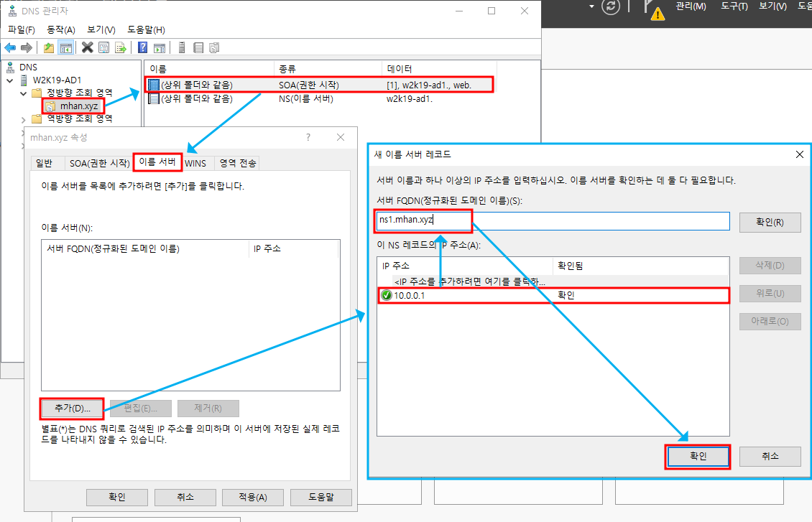Open the 관리(M) menu in Server Manager
812x522 pixels.
[691, 6]
